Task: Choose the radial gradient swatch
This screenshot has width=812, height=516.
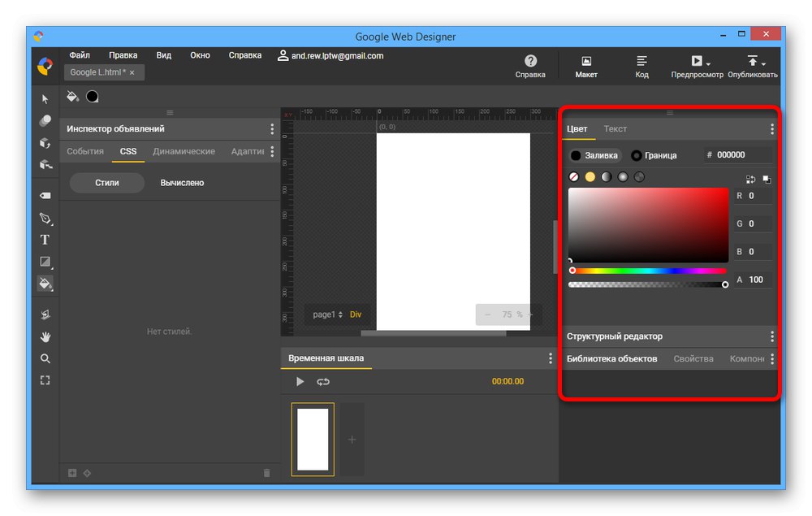Action: (623, 176)
